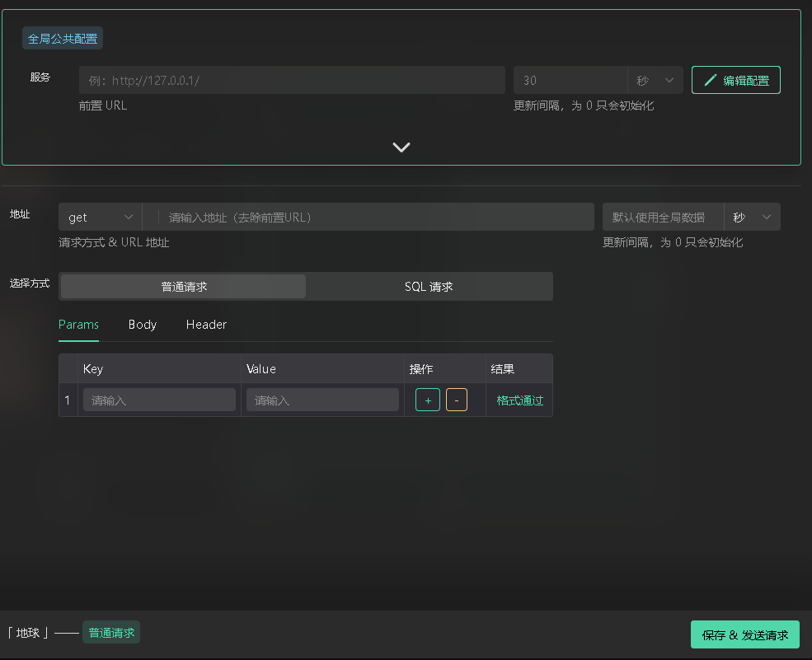The image size is (812, 660).
Task: Remove the parameter row with the minus button
Action: point(456,400)
